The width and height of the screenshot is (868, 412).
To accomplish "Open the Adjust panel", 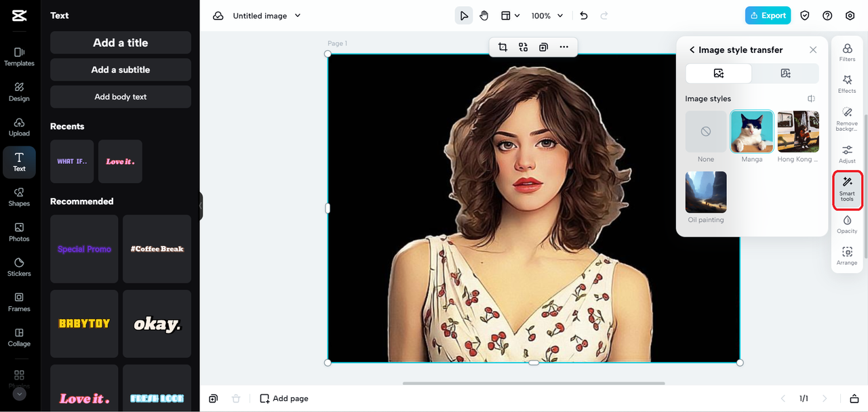I will 846,153.
